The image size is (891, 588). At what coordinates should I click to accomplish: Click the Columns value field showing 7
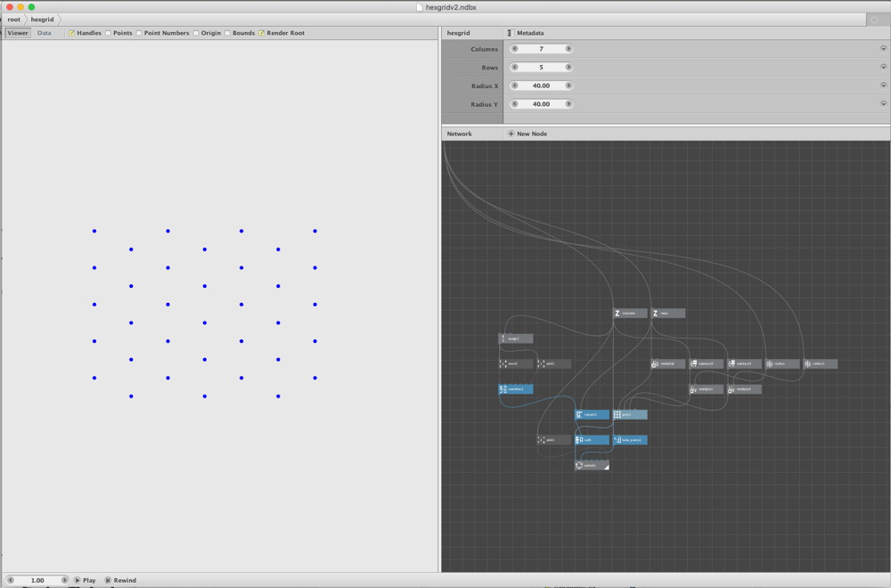click(542, 49)
